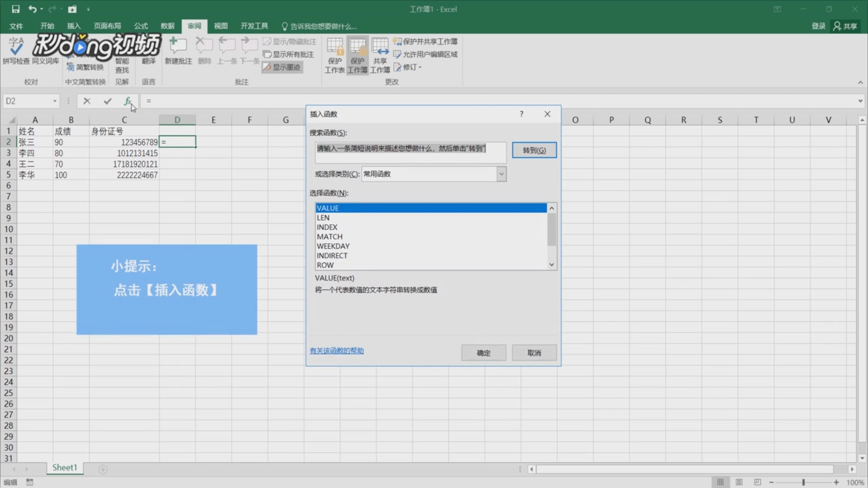Click the formula bar enter checkmark icon

[x=107, y=101]
